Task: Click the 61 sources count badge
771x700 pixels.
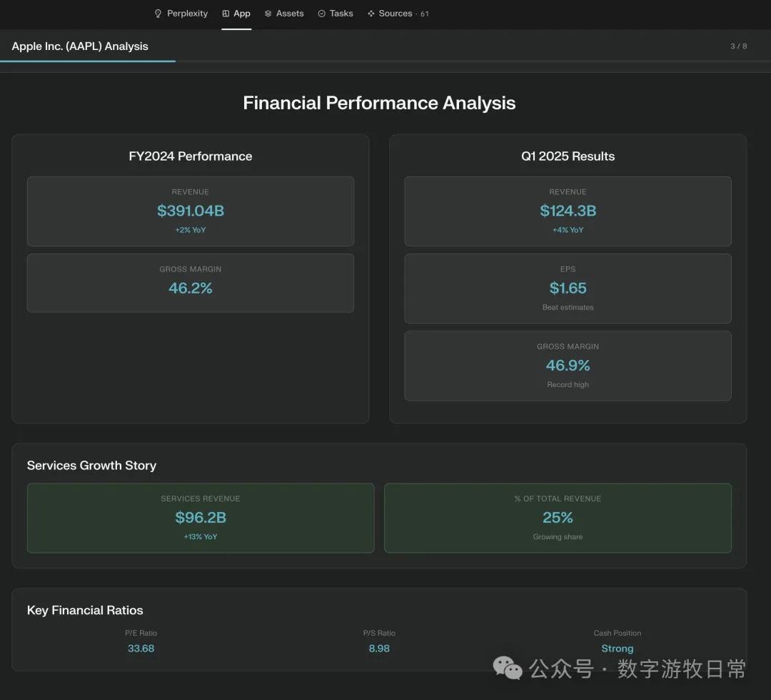Action: click(x=425, y=14)
